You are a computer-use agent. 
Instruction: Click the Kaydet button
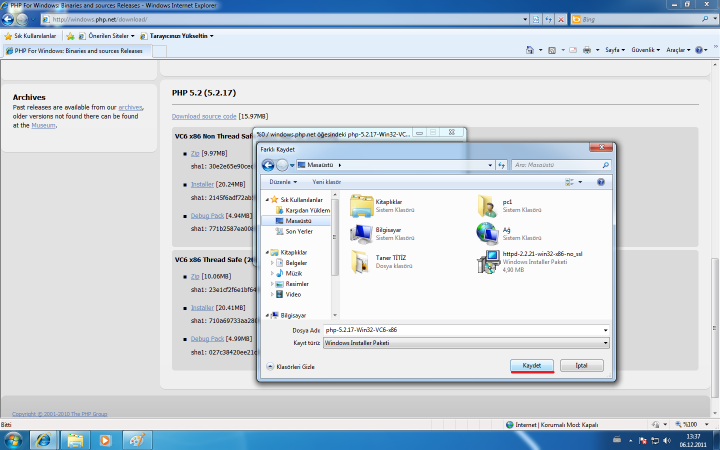[532, 366]
